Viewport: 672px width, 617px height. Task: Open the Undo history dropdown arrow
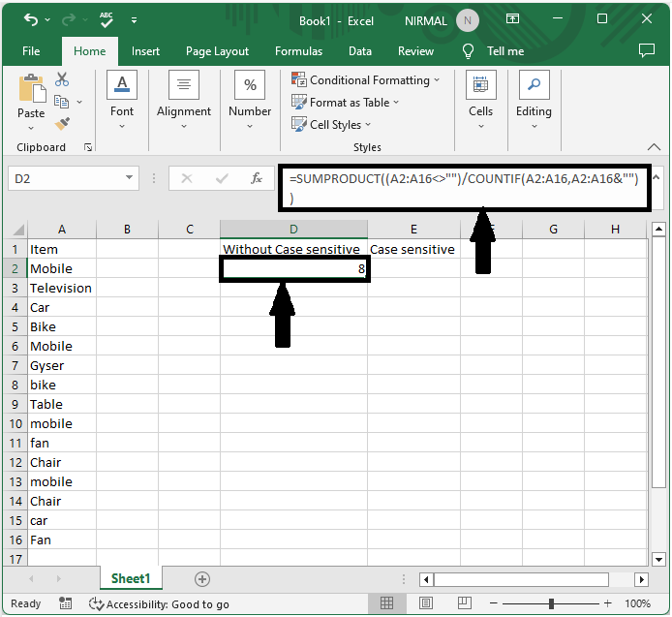click(x=47, y=19)
